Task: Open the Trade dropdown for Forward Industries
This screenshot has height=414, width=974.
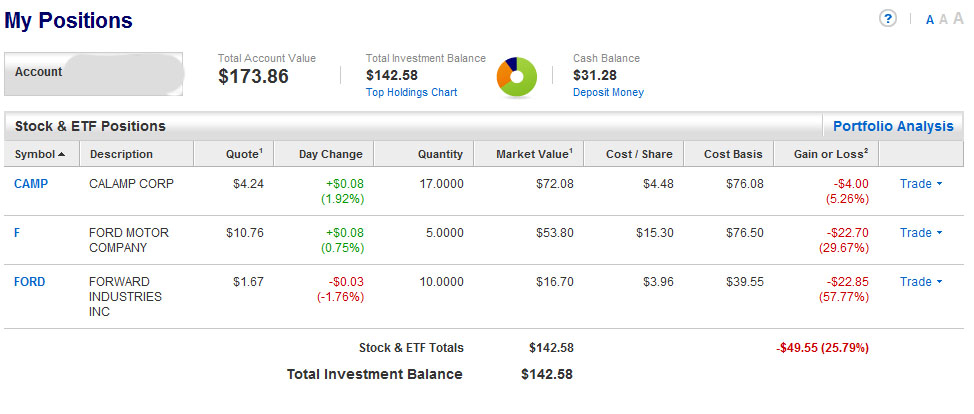Action: point(920,282)
